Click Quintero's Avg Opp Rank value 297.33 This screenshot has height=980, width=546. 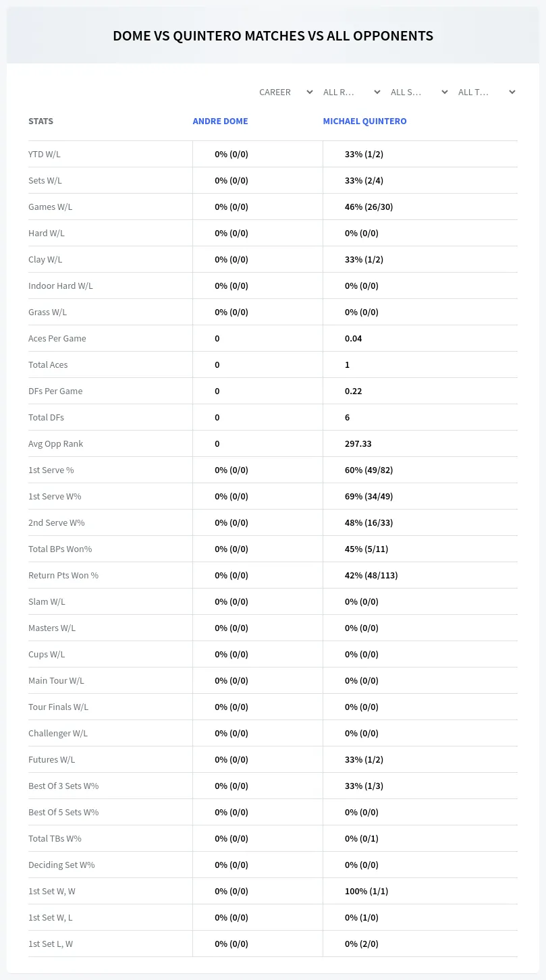pos(358,444)
